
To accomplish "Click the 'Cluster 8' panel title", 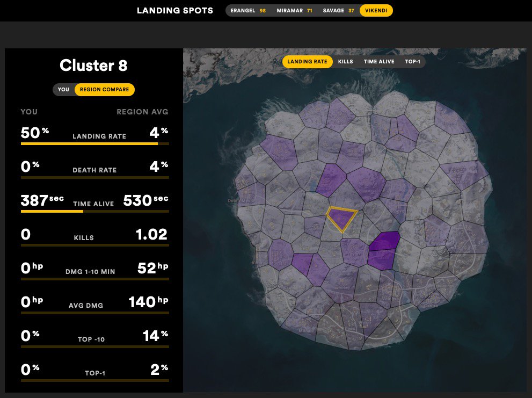I will [x=93, y=65].
